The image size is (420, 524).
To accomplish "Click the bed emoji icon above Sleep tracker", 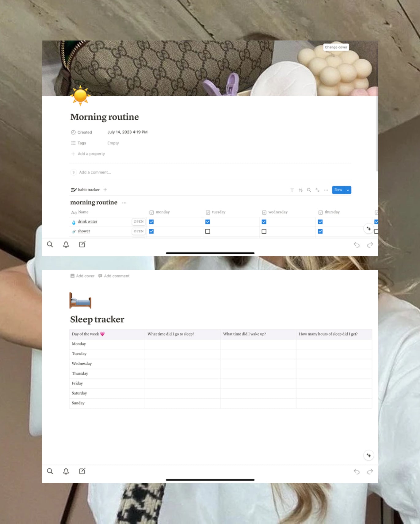I will click(x=80, y=300).
